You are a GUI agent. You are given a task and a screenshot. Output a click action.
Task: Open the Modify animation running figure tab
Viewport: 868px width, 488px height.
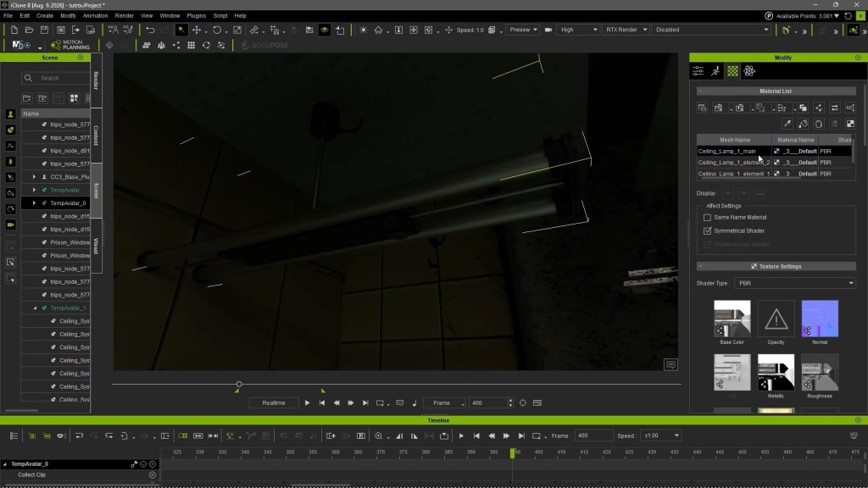(715, 71)
